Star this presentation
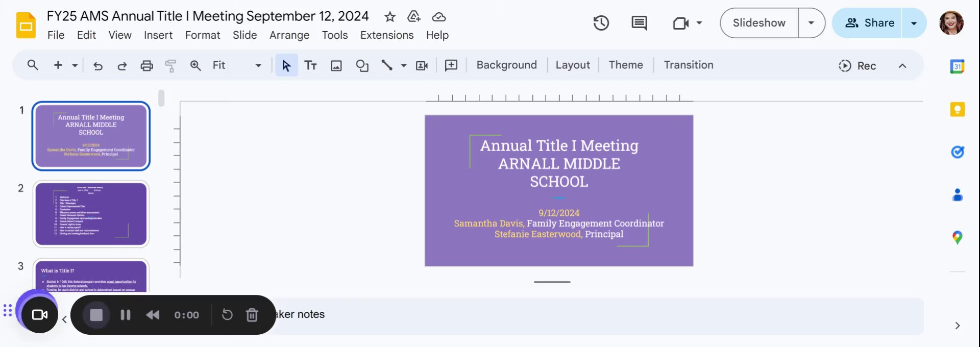 390,17
